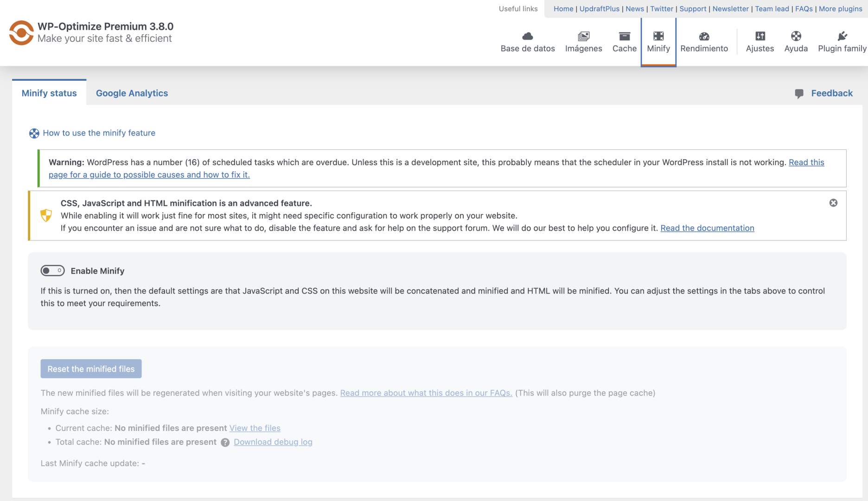The image size is (868, 501).
Task: Open the Feedback link
Action: click(x=832, y=93)
